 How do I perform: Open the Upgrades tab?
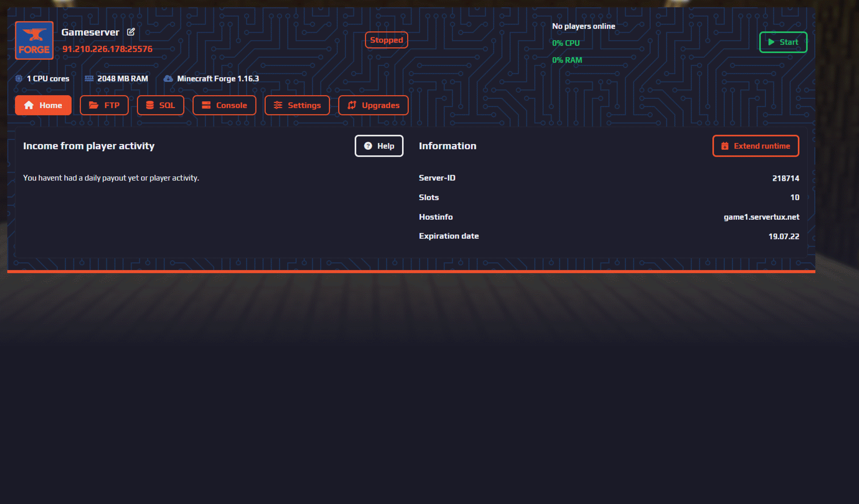point(373,105)
